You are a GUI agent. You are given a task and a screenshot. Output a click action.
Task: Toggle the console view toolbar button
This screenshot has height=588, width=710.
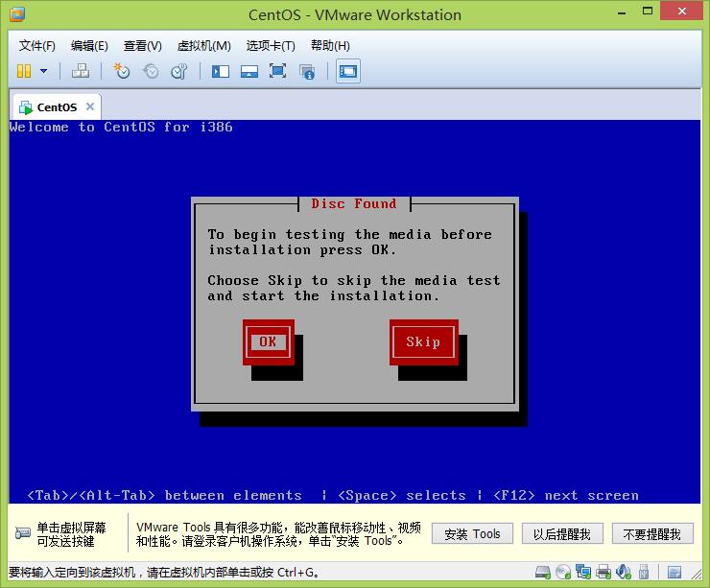348,71
